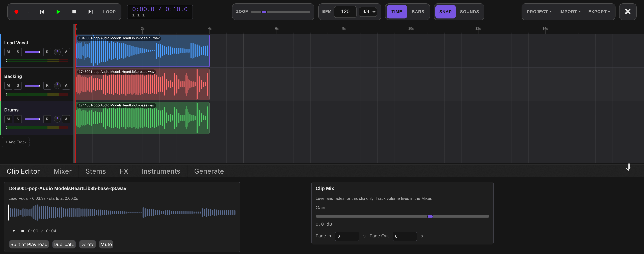Screen dimensions: 644x254
Task: Solo the Lead Vocal track
Action: point(18,52)
